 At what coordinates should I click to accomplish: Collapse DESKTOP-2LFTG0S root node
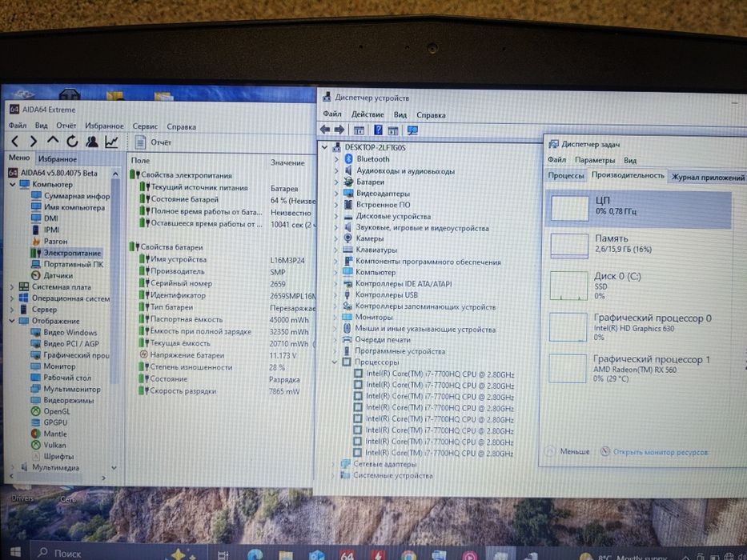point(325,148)
